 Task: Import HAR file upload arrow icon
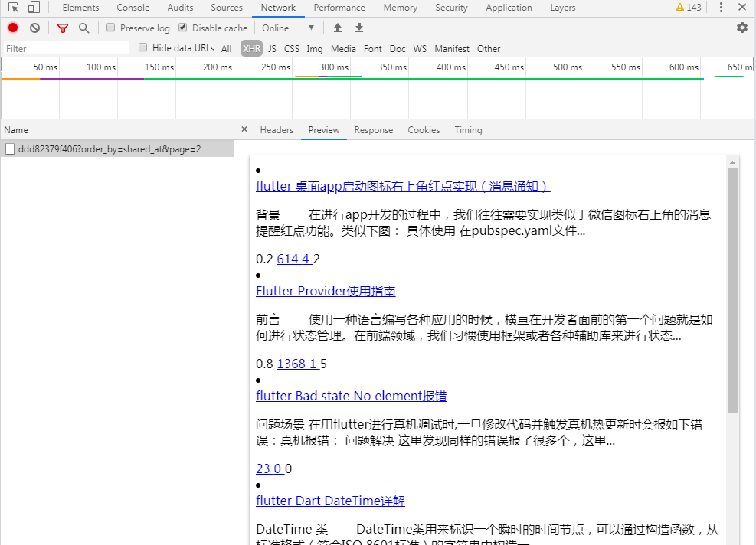click(x=338, y=28)
